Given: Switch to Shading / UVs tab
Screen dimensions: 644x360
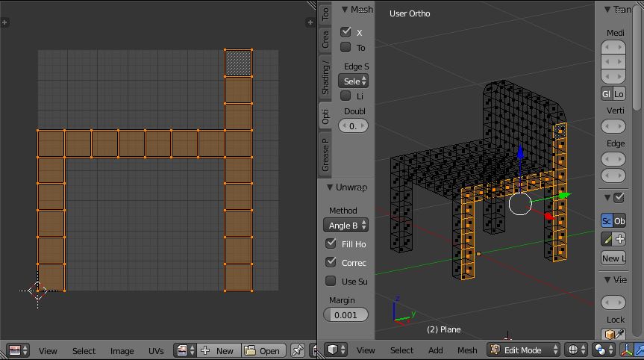Looking at the screenshot, I should (x=325, y=77).
